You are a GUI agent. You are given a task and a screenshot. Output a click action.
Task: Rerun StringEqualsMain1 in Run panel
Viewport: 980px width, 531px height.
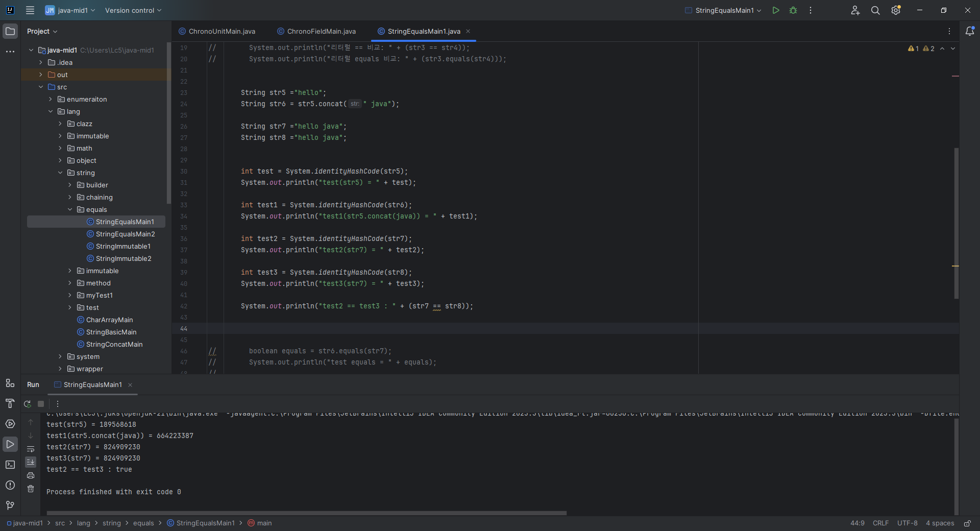[x=28, y=404]
